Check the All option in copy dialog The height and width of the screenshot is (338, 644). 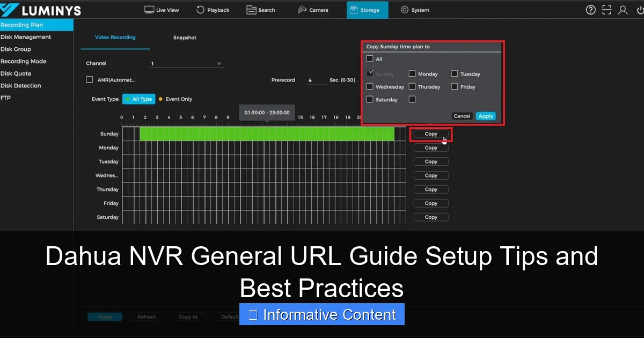pos(370,58)
